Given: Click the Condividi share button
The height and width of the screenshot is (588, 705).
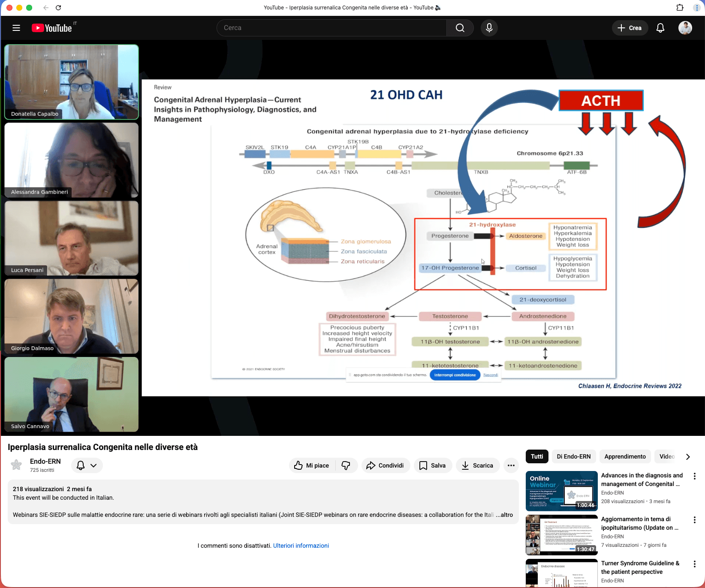Looking at the screenshot, I should [x=385, y=465].
